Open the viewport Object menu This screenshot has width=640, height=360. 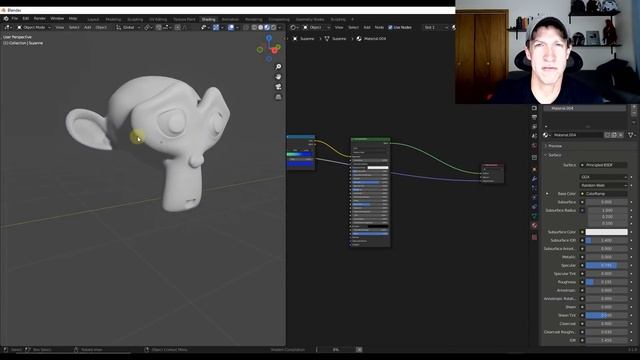point(101,27)
